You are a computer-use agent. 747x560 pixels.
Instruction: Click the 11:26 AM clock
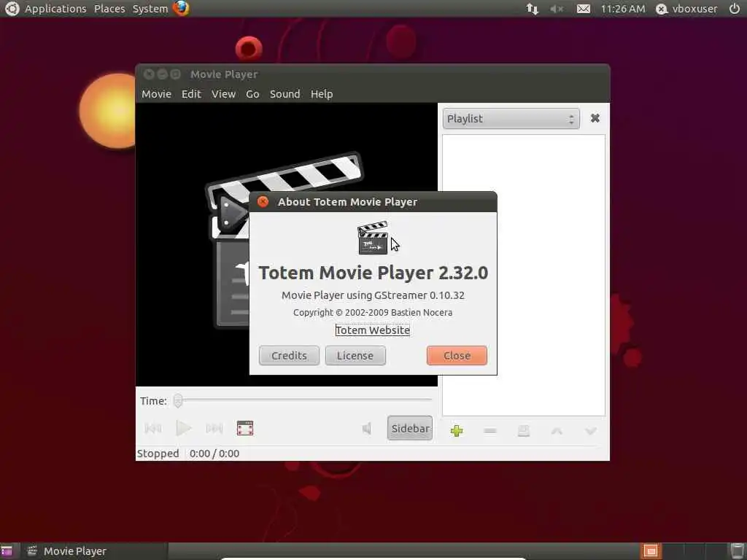click(x=623, y=9)
